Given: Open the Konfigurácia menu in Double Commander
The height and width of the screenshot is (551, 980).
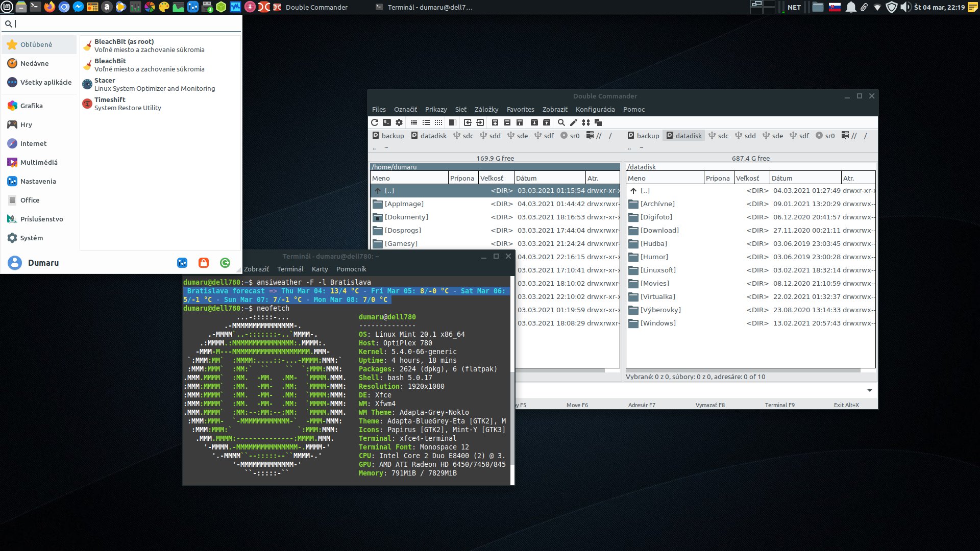Looking at the screenshot, I should pos(595,109).
